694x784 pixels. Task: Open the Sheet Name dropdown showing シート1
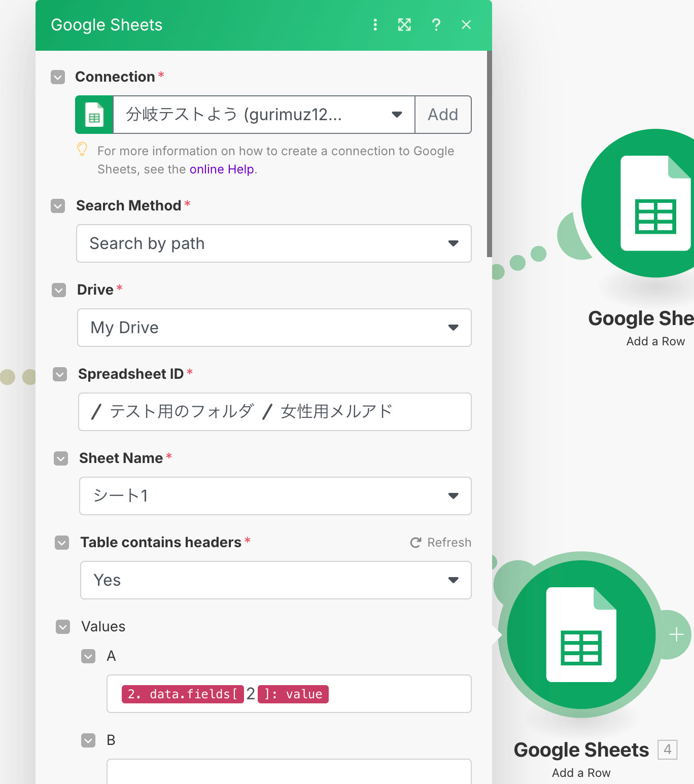275,496
